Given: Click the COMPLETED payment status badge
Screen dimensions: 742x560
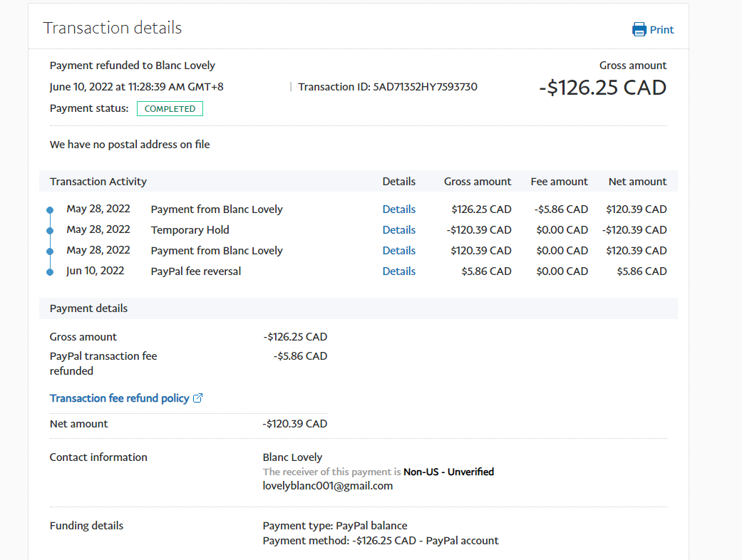Looking at the screenshot, I should 170,109.
